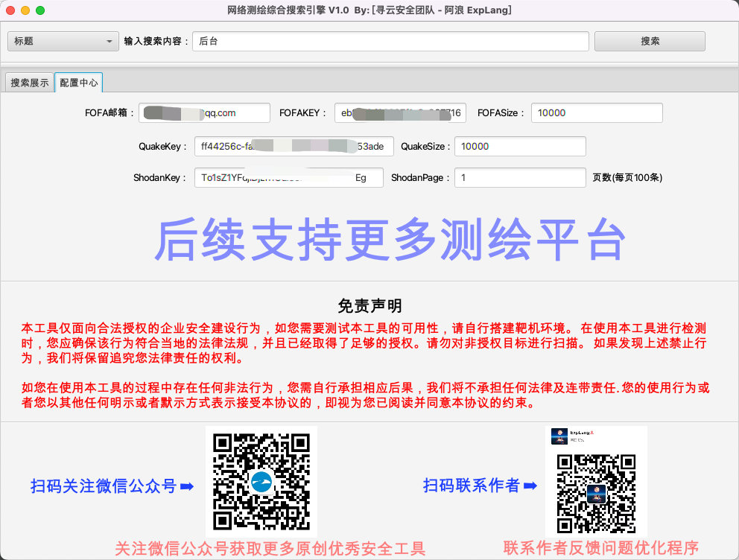Click the ShodanPage label
Image resolution: width=739 pixels, height=560 pixels.
[x=420, y=177]
